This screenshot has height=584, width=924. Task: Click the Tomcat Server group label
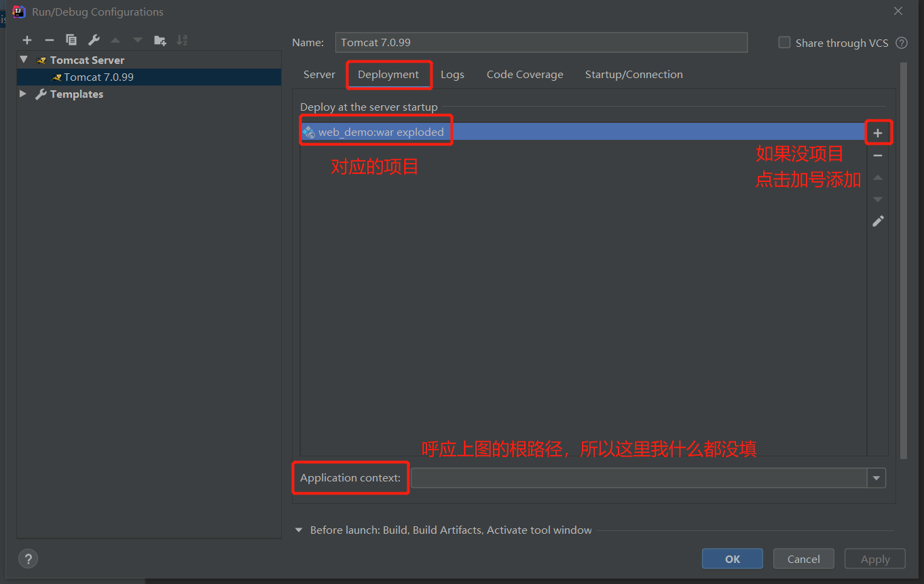(88, 60)
